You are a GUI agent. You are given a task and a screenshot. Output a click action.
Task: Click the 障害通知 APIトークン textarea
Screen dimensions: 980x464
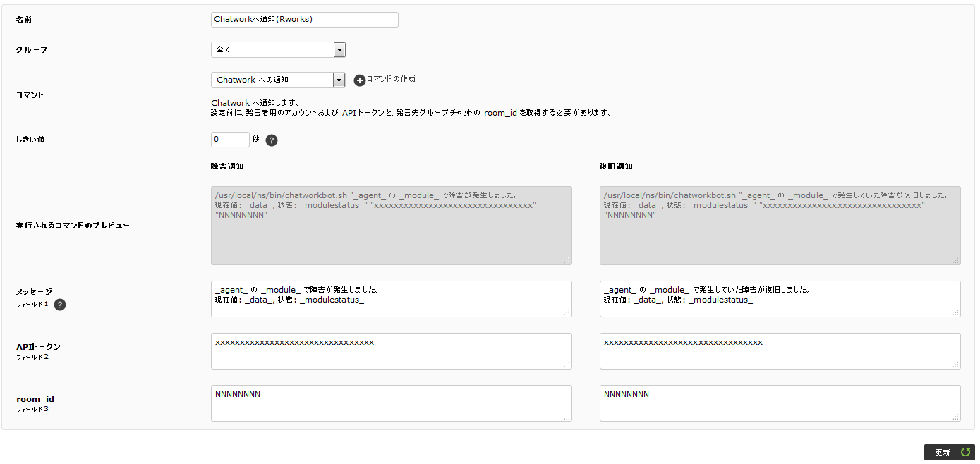[x=392, y=351]
